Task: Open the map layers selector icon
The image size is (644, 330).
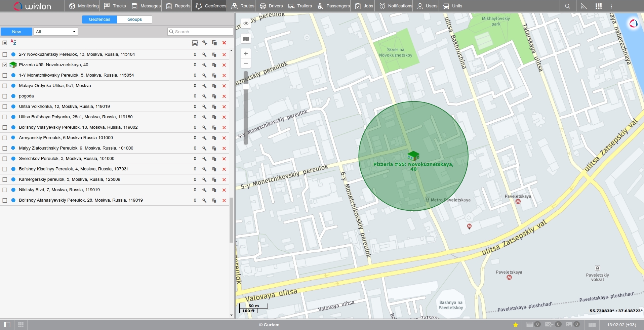Action: point(246,39)
